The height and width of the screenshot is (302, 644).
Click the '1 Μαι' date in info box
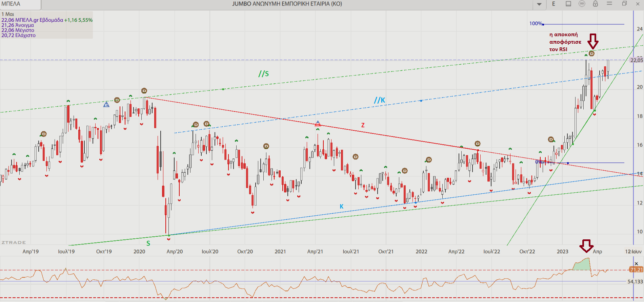pos(8,14)
